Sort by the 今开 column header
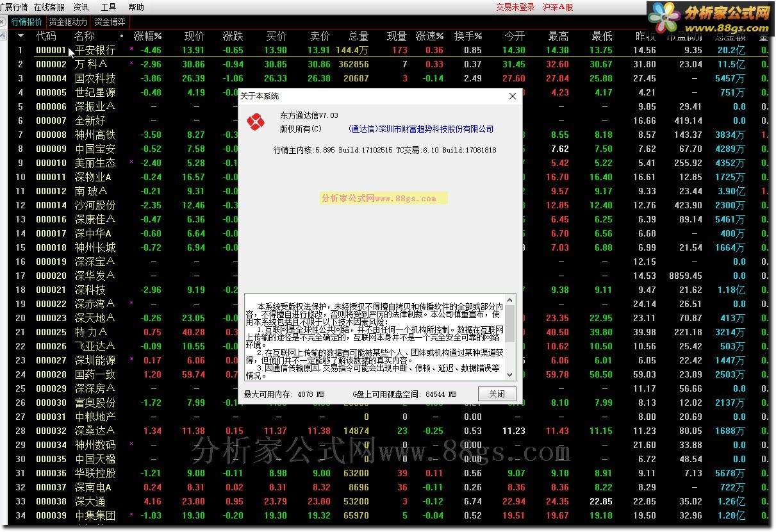Image resolution: width=776 pixels, height=532 pixels. [x=515, y=36]
